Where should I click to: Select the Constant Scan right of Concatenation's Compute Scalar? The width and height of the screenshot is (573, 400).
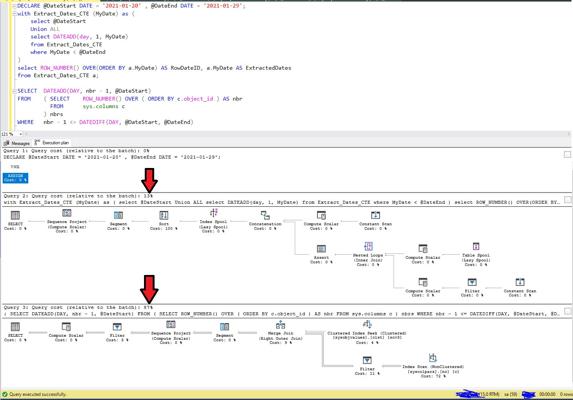(375, 221)
